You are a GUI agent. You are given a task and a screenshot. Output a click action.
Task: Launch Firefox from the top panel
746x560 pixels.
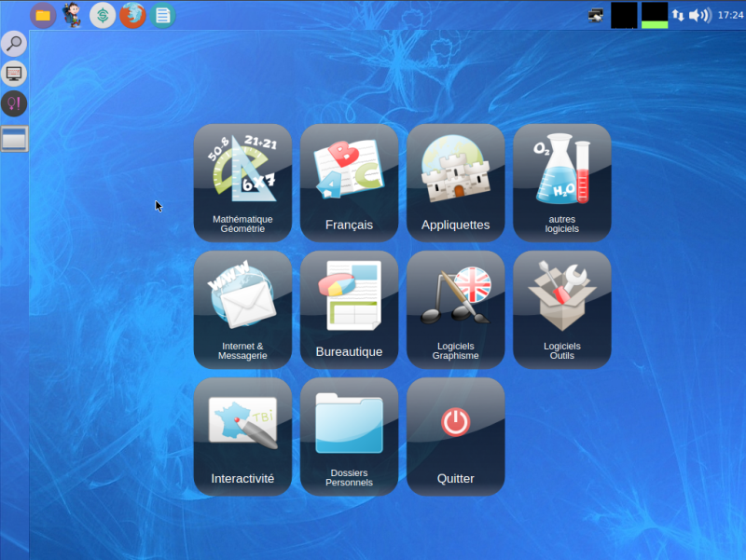(x=132, y=15)
